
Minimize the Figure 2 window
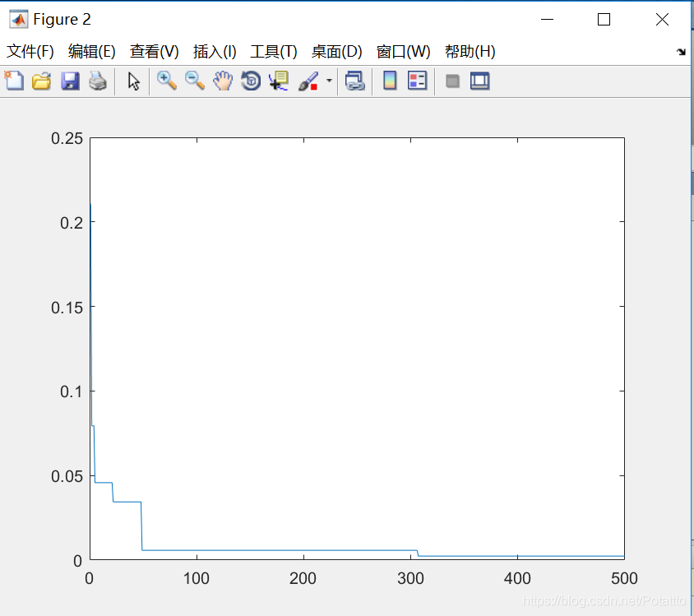[x=547, y=20]
